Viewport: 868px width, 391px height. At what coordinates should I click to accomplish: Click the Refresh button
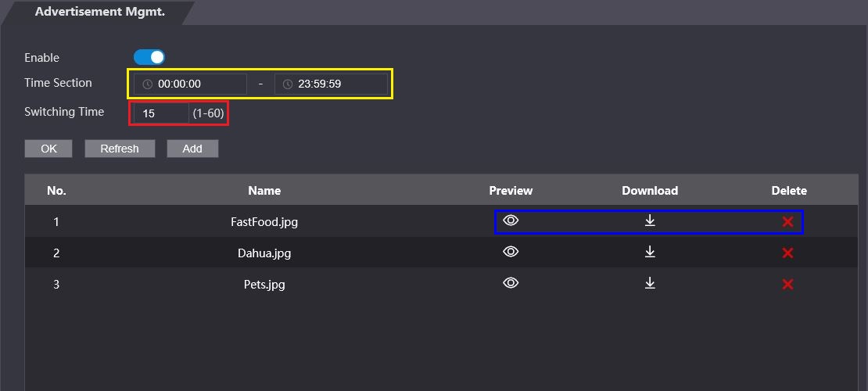pos(120,149)
